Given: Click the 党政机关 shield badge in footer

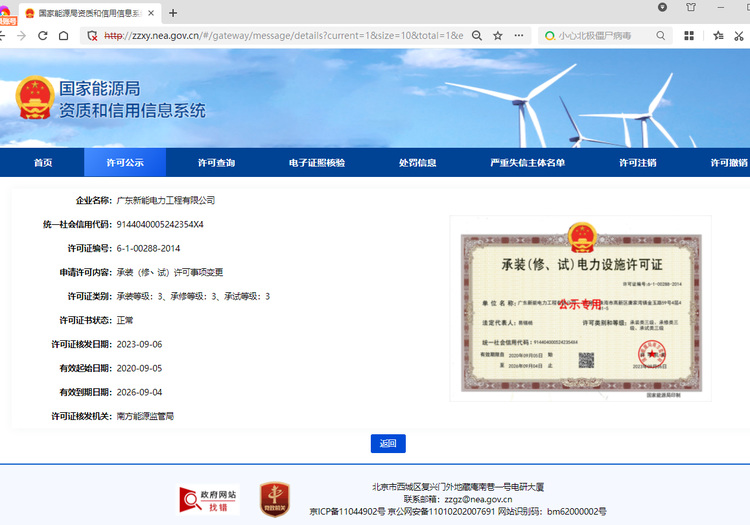Looking at the screenshot, I should (275, 499).
